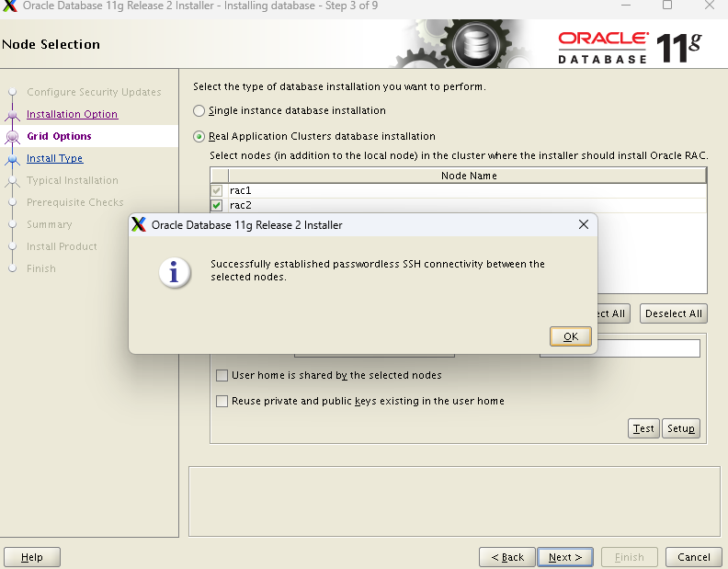Click the Grid Options step marker icon
This screenshot has height=569, width=728.
(x=13, y=137)
